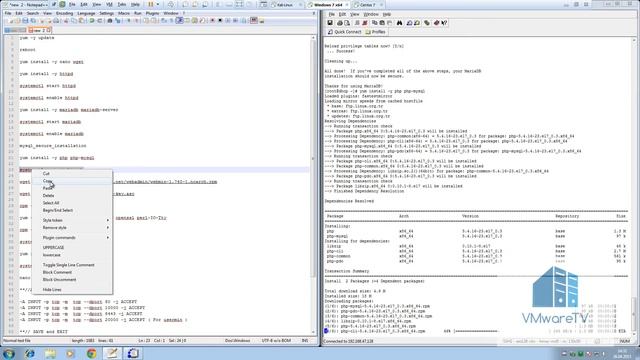Open the VMware VM menu
Image resolution: width=640 pixels, height=360 pixels.
[109, 4]
